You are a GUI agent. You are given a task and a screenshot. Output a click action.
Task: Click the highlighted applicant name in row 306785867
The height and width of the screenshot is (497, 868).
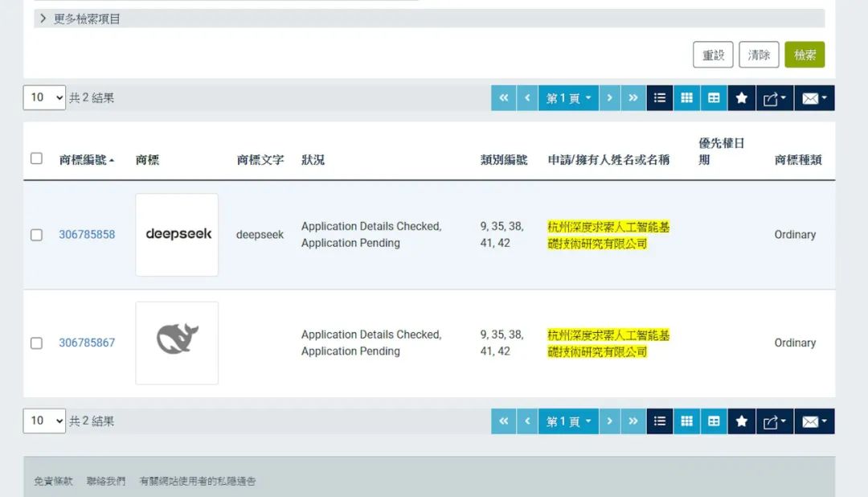point(608,343)
